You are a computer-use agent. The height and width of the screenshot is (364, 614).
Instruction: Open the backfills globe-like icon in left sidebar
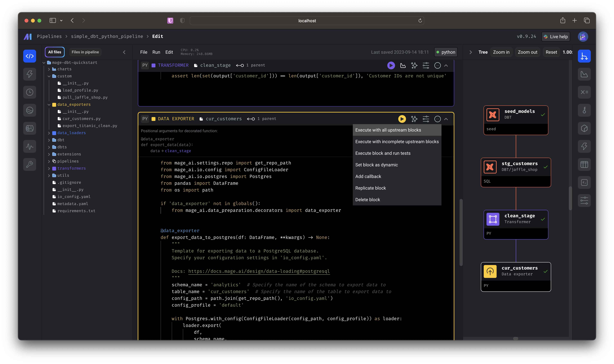30,110
